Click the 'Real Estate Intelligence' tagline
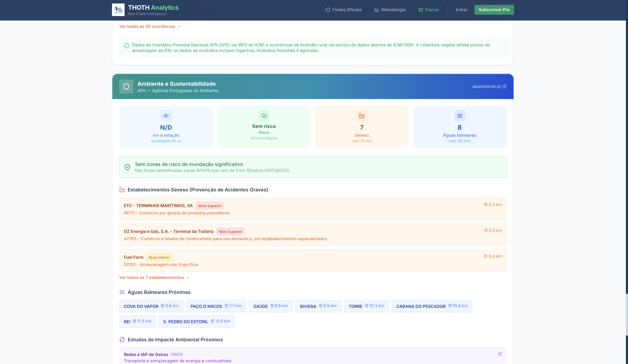Viewport: 628px width, 364px height. pyautogui.click(x=147, y=14)
